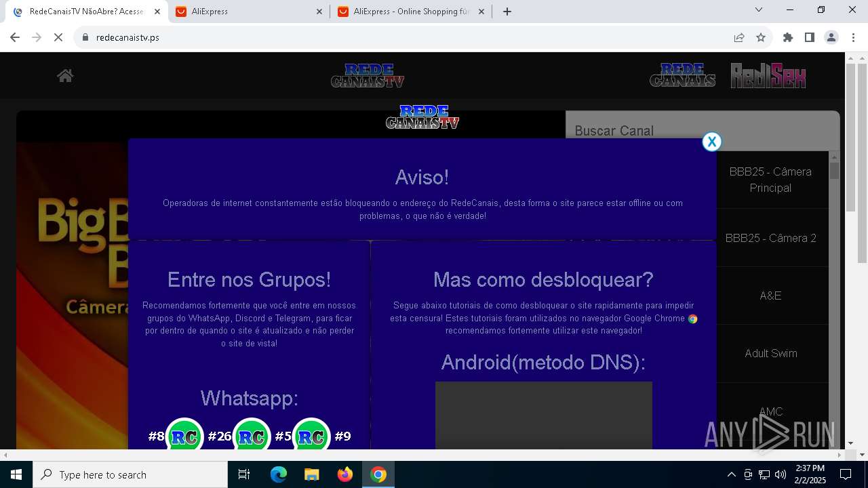Open a new tab with the plus button
The image size is (868, 488).
[x=507, y=12]
